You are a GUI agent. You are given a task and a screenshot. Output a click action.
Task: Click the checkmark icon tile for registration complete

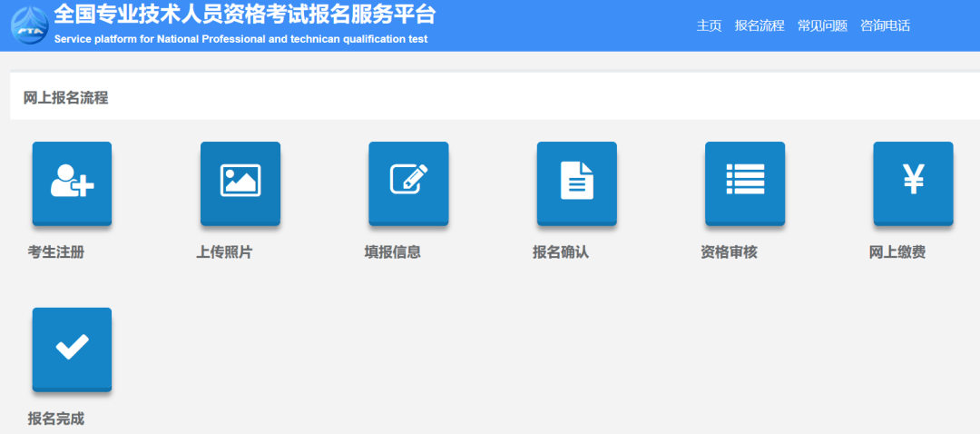72,349
